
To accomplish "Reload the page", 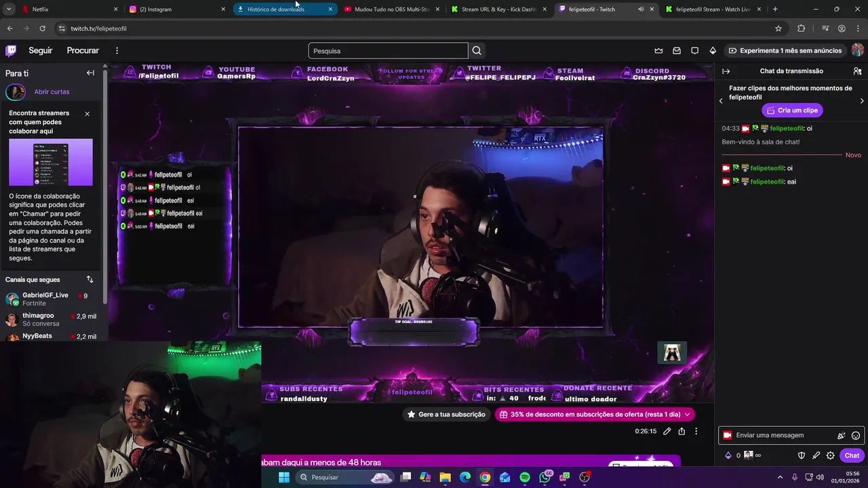I will [x=42, y=28].
